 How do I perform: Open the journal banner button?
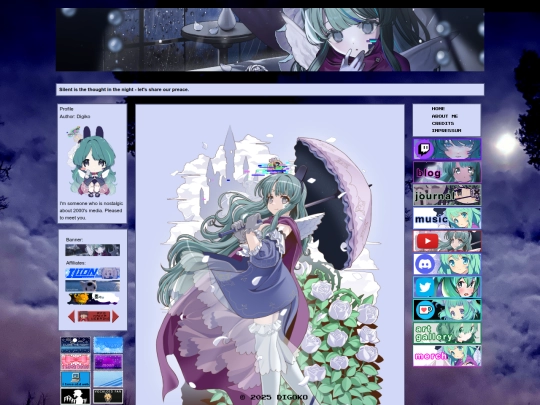click(x=447, y=195)
